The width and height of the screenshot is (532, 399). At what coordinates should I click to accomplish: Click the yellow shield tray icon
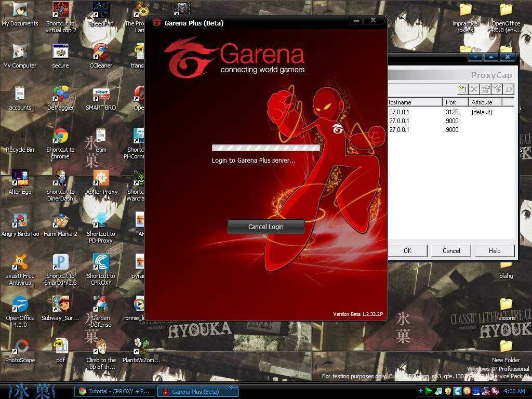[x=448, y=391]
